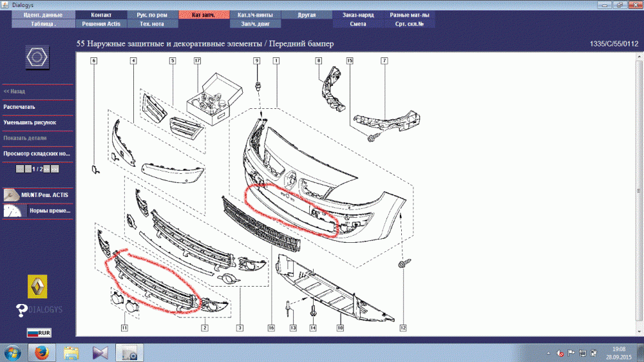Open the Смета tab
This screenshot has width=644, height=362.
[358, 24]
